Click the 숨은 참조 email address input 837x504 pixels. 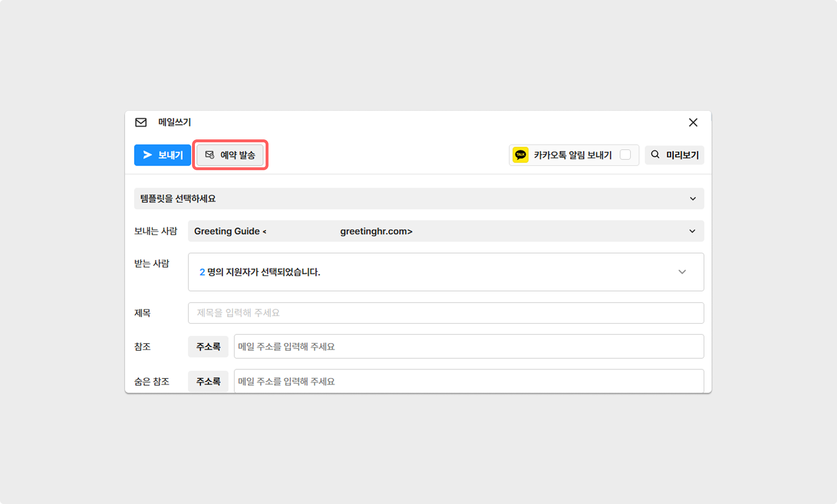pos(469,381)
